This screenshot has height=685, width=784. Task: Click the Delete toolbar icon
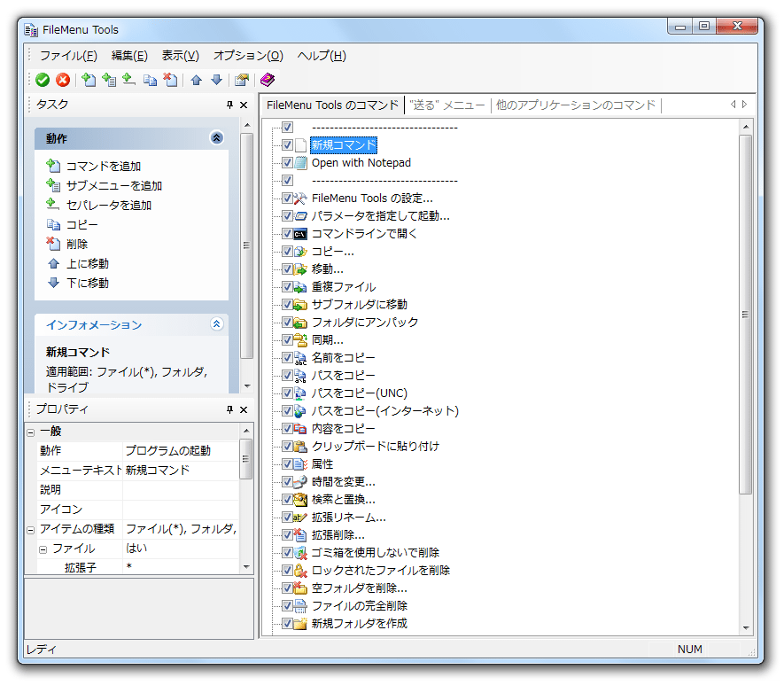[170, 80]
